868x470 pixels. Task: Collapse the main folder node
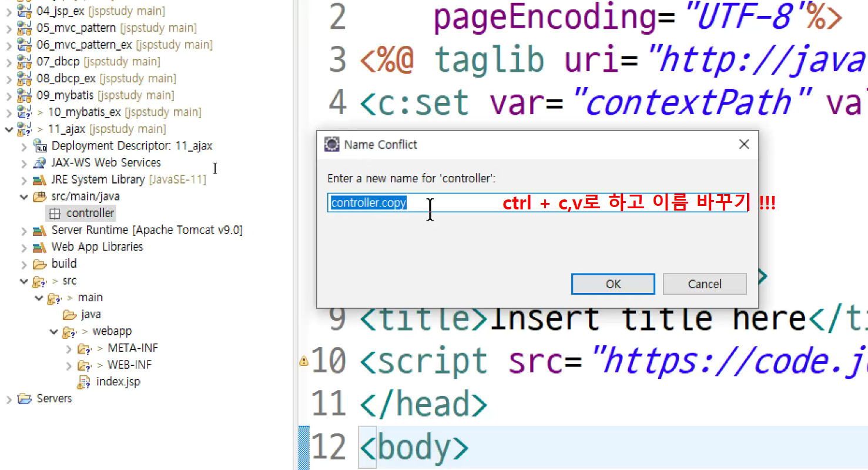pyautogui.click(x=39, y=298)
